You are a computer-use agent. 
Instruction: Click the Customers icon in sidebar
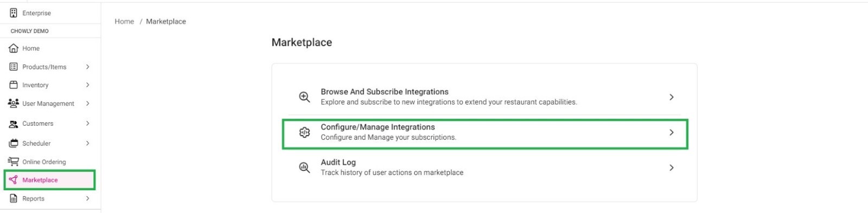click(x=14, y=124)
